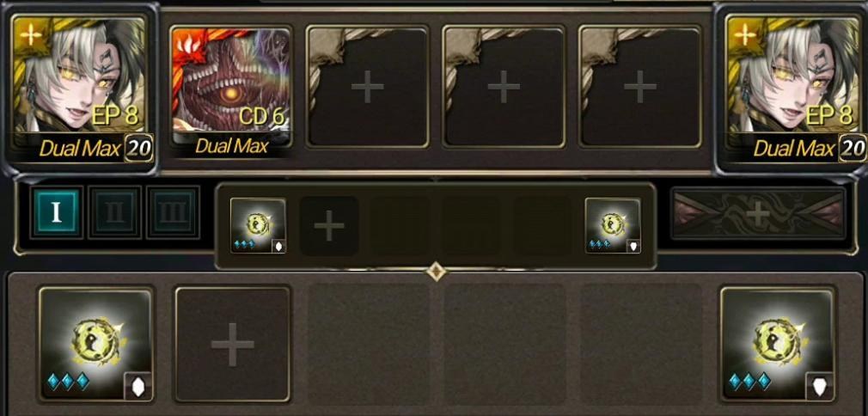The width and height of the screenshot is (868, 416).
Task: Tap the level 20 badge on right ally
Action: 852,149
